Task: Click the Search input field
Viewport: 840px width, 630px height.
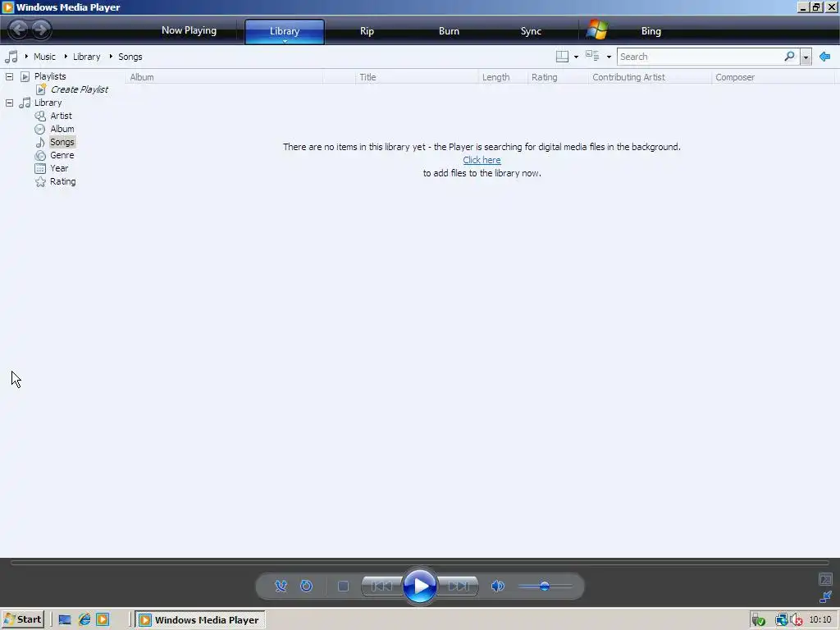Action: [701, 57]
